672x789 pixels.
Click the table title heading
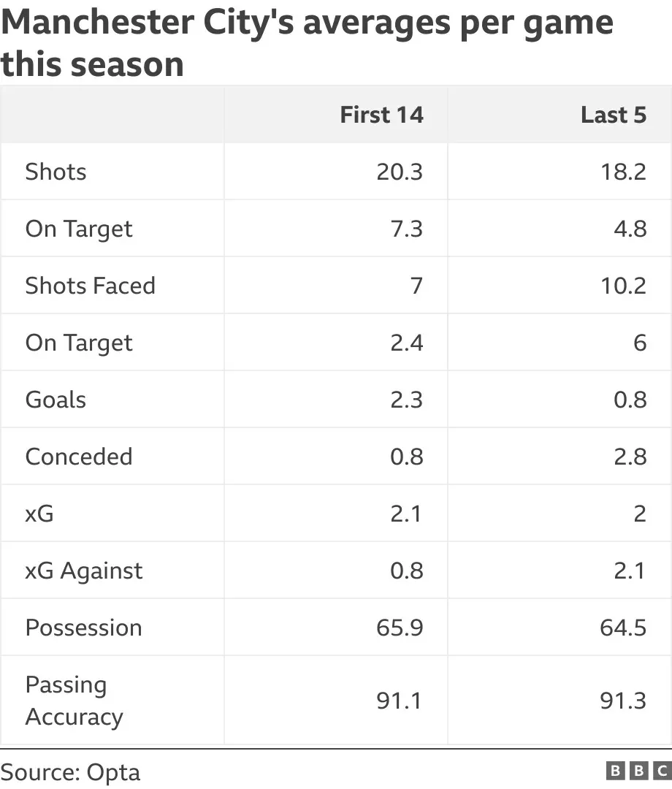point(307,43)
